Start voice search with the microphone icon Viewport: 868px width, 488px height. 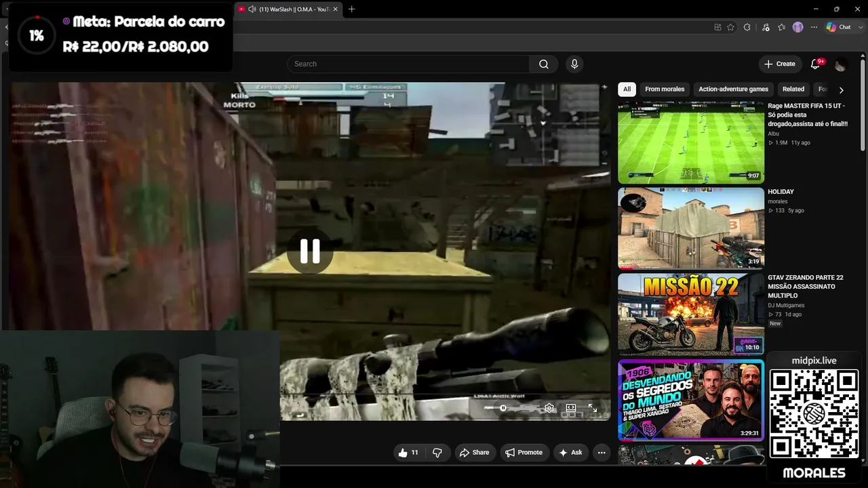(574, 64)
